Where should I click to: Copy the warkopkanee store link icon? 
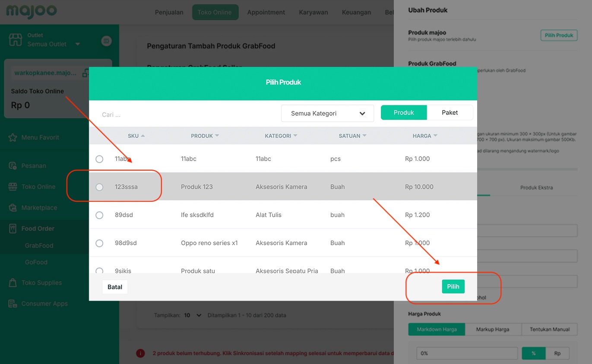tap(85, 73)
